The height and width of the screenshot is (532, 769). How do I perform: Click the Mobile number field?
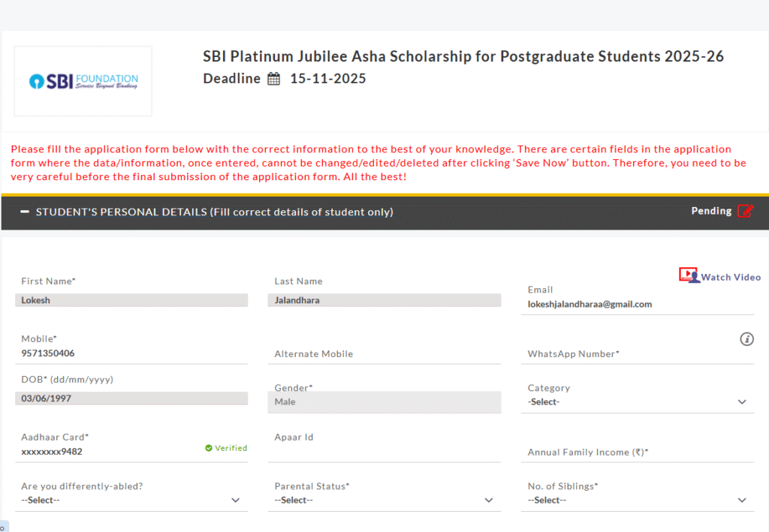coord(131,353)
